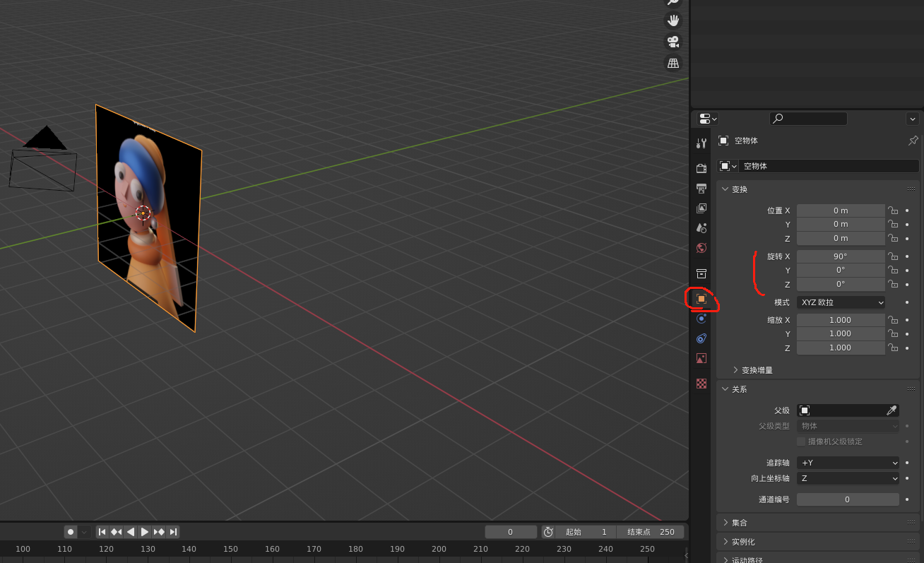The width and height of the screenshot is (924, 563).
Task: Check the 摄像机父级锁定 checkbox
Action: [801, 441]
